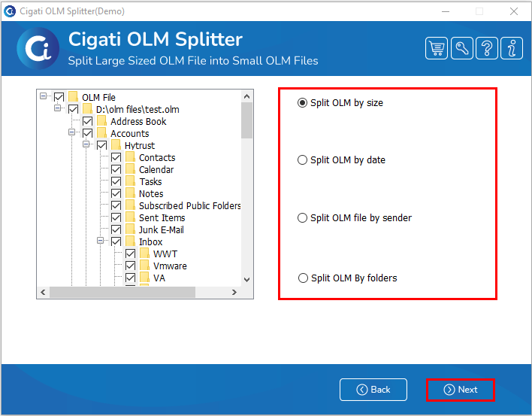This screenshot has height=416, width=532.
Task: Click the key activation icon
Action: click(462, 48)
